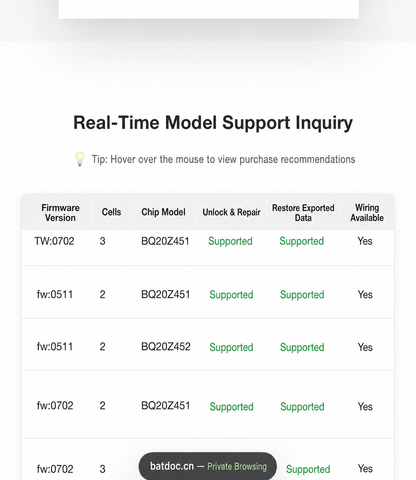The image size is (416, 480).
Task: Tap the batdoc.cn Private Browsing address pill
Action: coord(208,466)
